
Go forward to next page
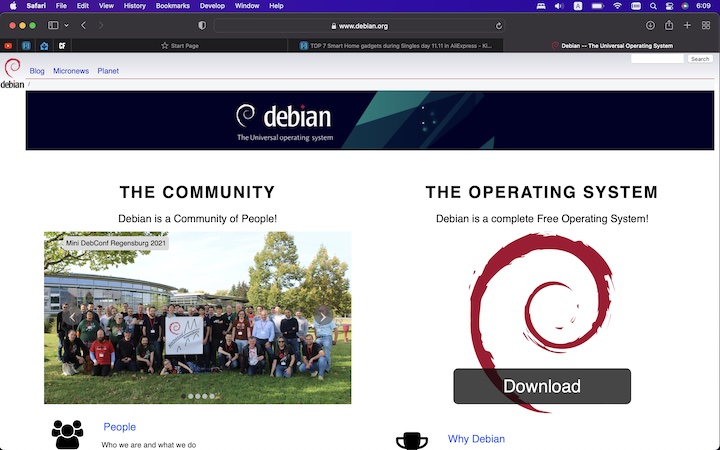pos(101,25)
